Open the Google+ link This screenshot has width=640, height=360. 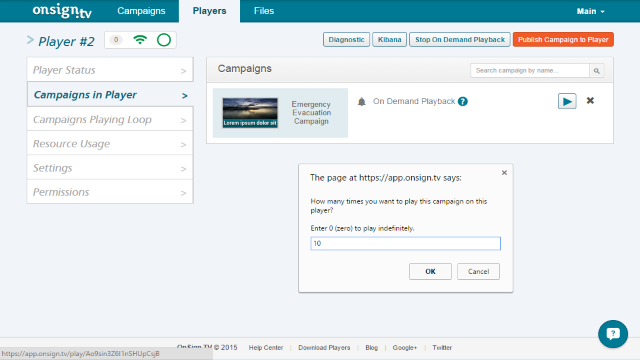pyautogui.click(x=404, y=348)
